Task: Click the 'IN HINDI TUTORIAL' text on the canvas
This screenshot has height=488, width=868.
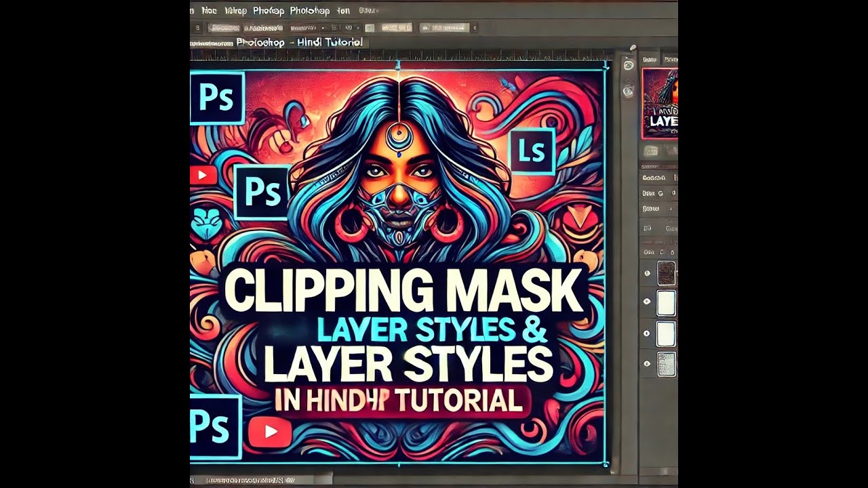Action: (x=399, y=401)
